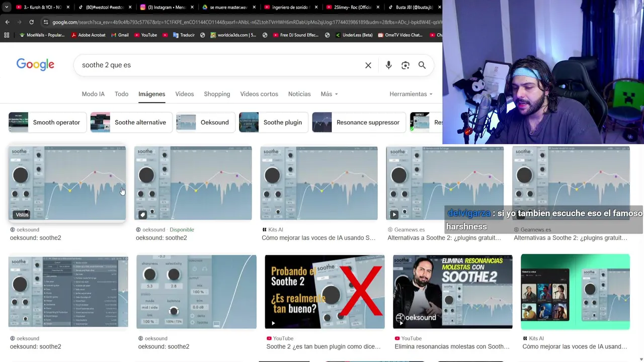Open 'Soothe 2 ¿es tan buen plugin' title link

(x=324, y=346)
